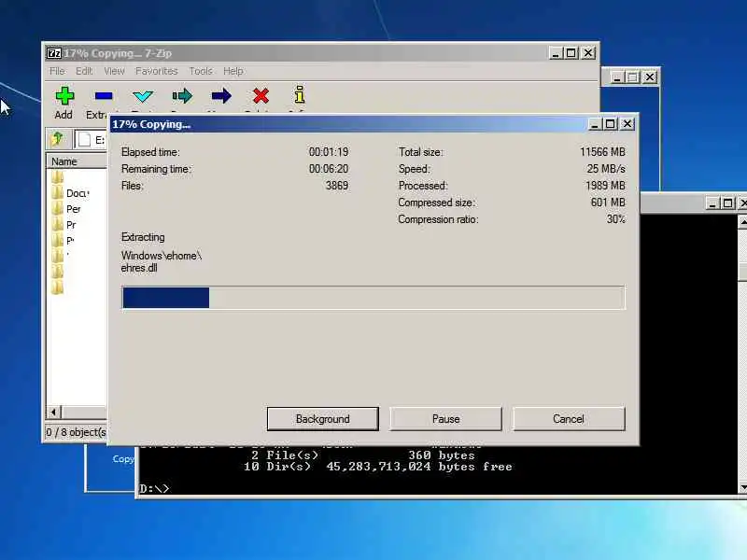Viewport: 747px width, 560px height.
Task: Open the View menu
Action: [x=114, y=71]
